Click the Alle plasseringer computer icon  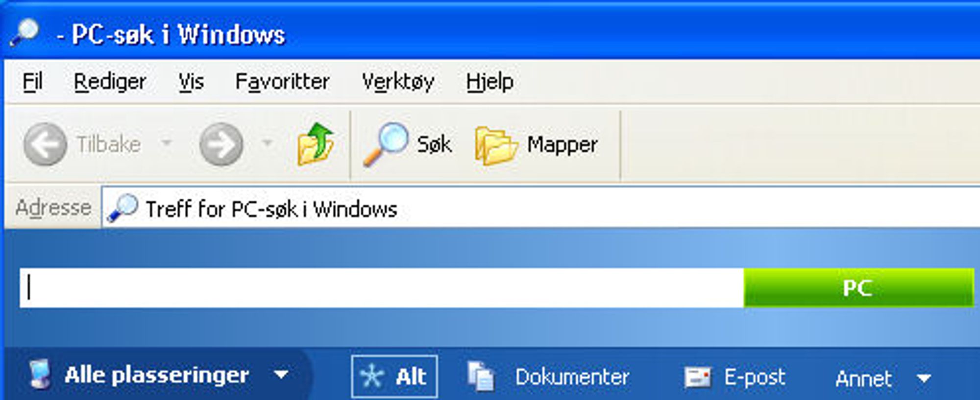point(39,375)
